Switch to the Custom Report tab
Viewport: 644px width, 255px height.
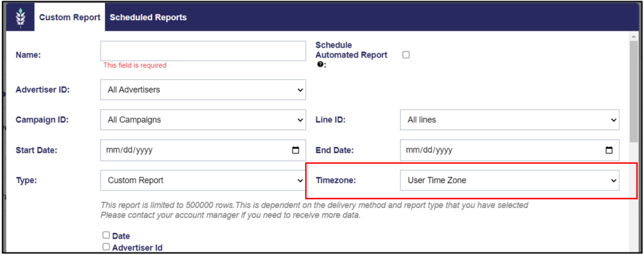pyautogui.click(x=70, y=17)
